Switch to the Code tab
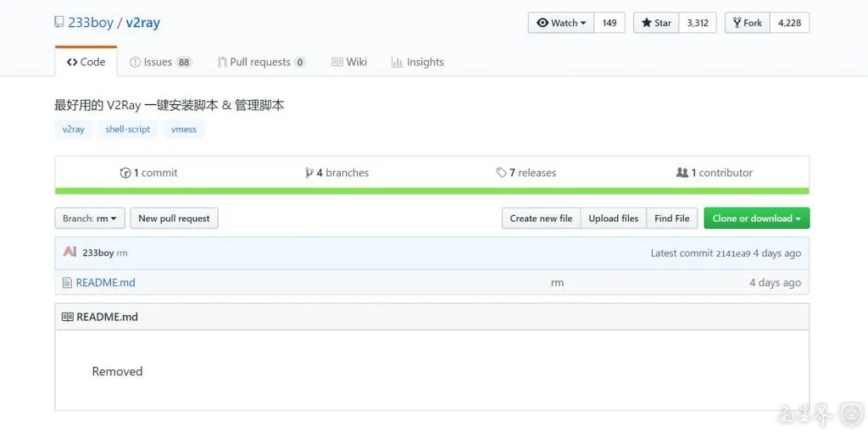This screenshot has height=432, width=868. [86, 62]
